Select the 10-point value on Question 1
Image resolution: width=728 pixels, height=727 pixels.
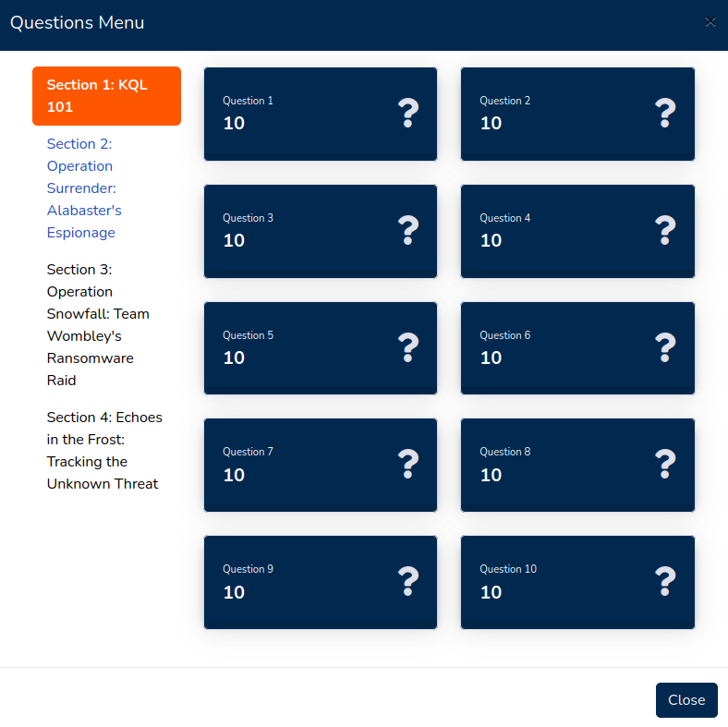[234, 123]
